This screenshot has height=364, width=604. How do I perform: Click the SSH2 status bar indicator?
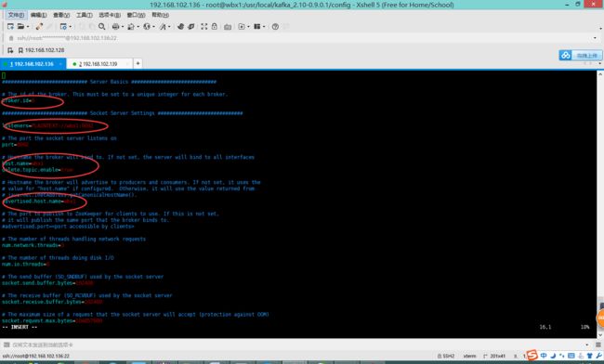coord(446,357)
